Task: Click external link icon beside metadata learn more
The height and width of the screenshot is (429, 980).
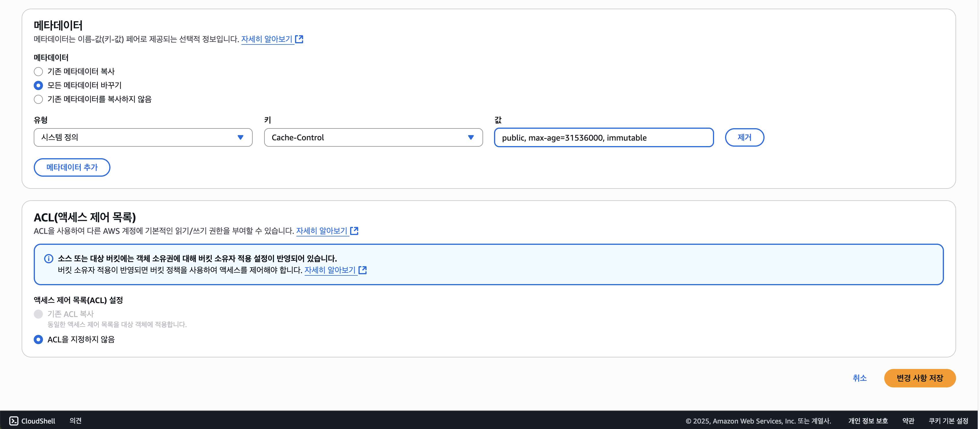Action: [x=299, y=39]
